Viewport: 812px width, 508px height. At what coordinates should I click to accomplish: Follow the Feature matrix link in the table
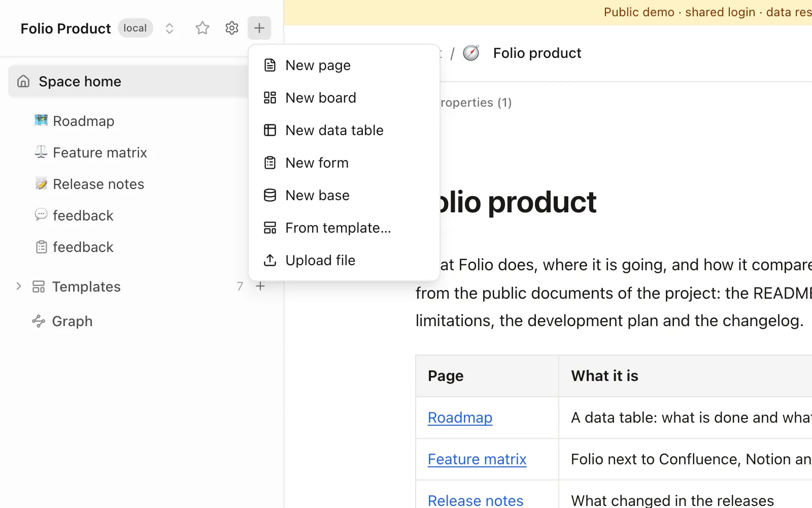coord(477,459)
